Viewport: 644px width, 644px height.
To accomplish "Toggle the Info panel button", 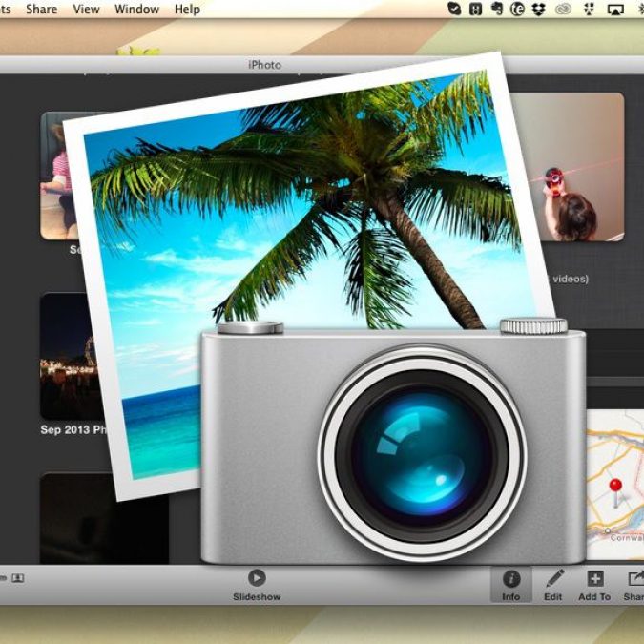I will (x=511, y=579).
